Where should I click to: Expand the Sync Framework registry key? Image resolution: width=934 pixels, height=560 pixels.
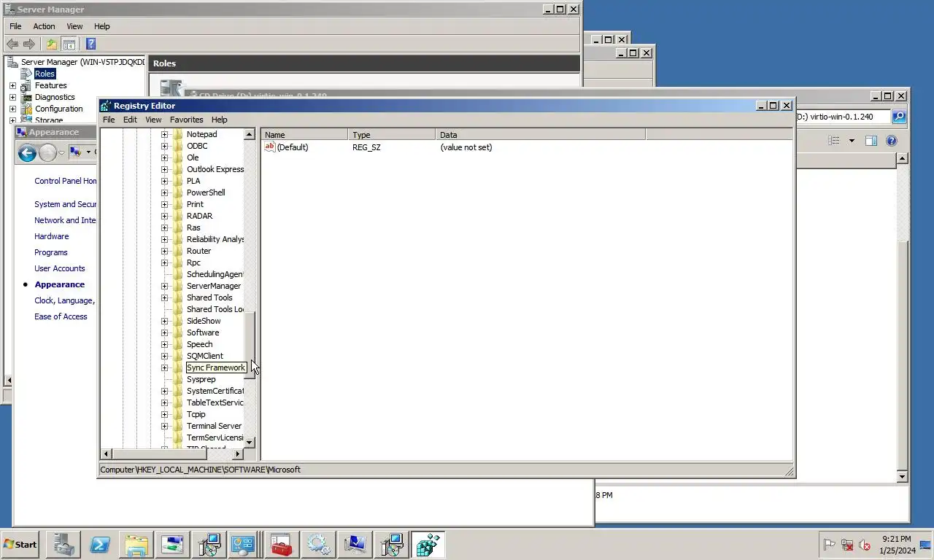click(x=164, y=367)
